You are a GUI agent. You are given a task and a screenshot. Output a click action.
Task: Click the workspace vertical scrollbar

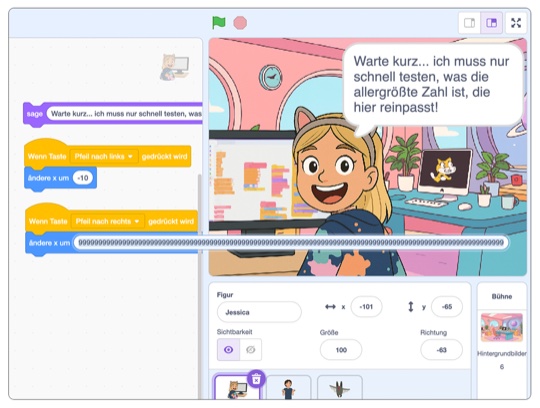click(x=199, y=286)
